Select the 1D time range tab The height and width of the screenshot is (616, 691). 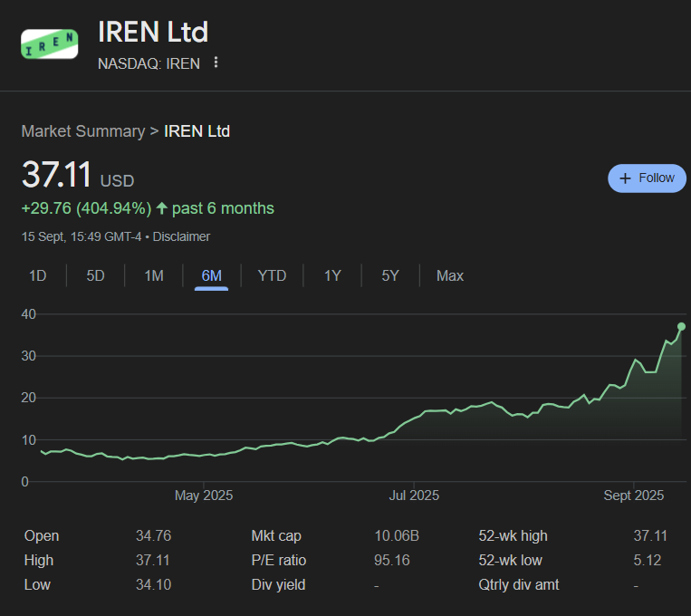(x=37, y=276)
